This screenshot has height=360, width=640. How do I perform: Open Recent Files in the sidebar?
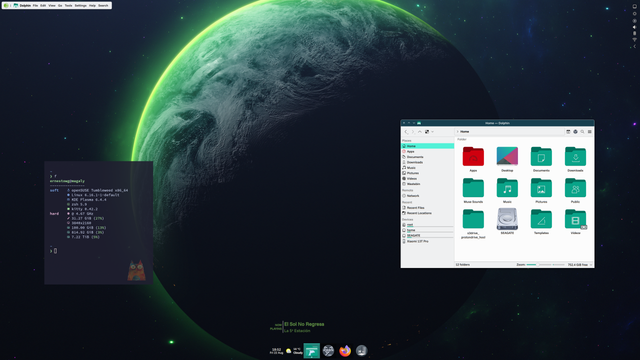(x=427, y=208)
